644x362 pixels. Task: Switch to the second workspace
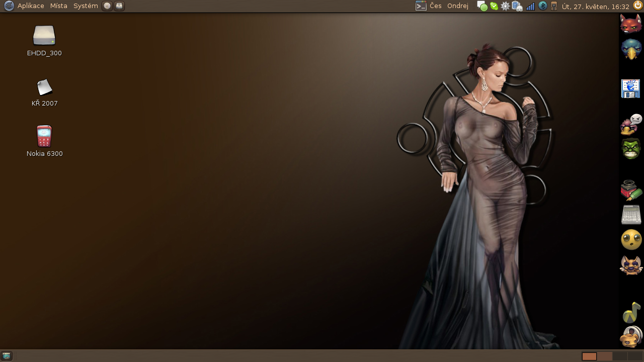[x=605, y=356]
